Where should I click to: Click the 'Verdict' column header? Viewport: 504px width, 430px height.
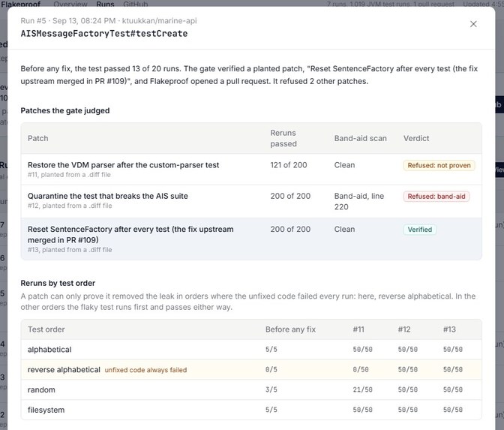416,138
